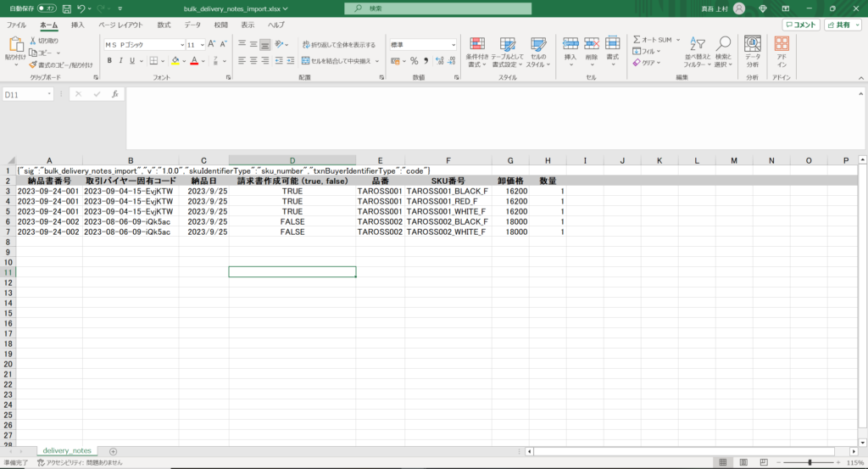Open the font name dropdown MS Pゴシック
868x469 pixels.
coord(181,45)
